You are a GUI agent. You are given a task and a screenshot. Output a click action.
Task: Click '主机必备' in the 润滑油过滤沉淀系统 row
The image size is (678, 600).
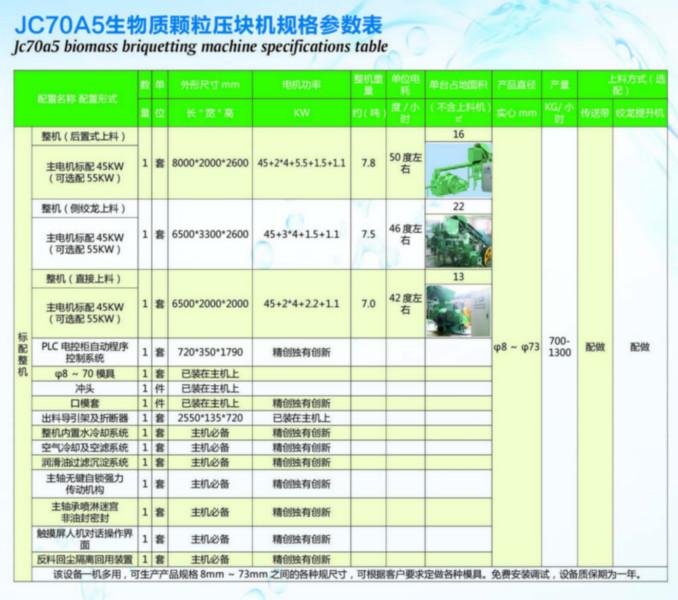click(210, 463)
